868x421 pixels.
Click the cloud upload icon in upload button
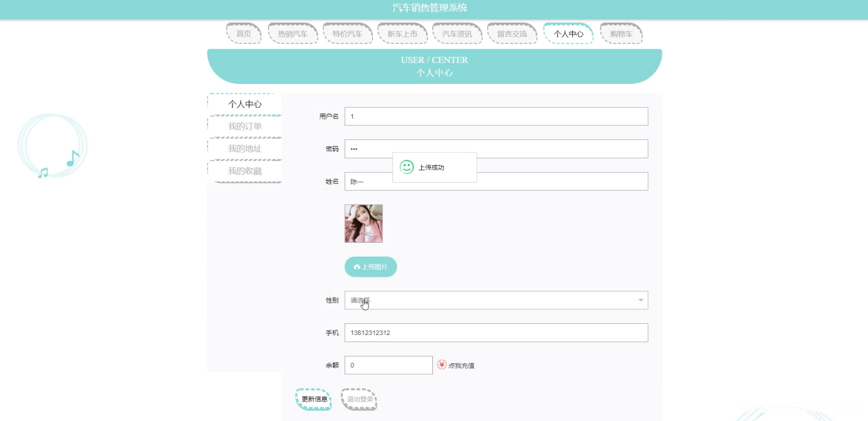tap(357, 267)
